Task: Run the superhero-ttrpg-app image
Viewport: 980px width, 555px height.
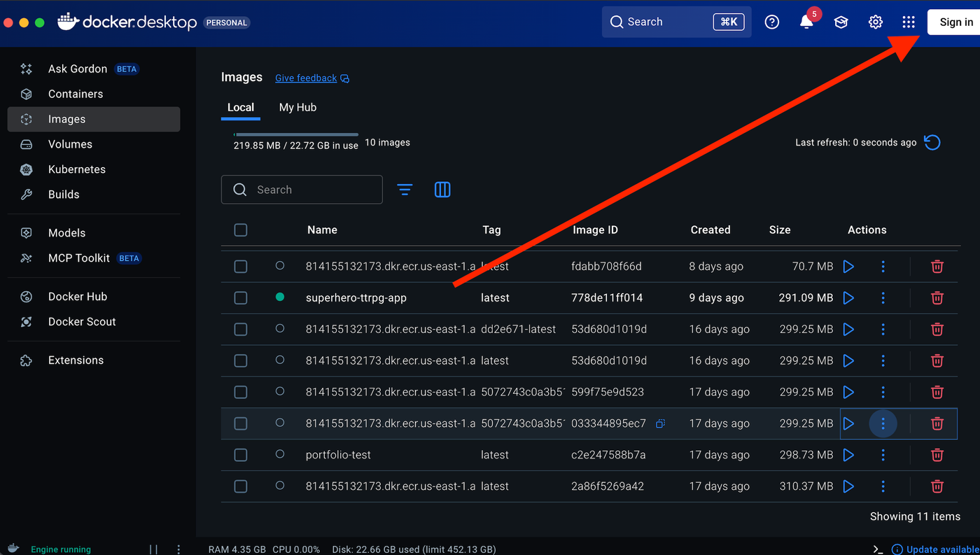Action: click(x=848, y=298)
